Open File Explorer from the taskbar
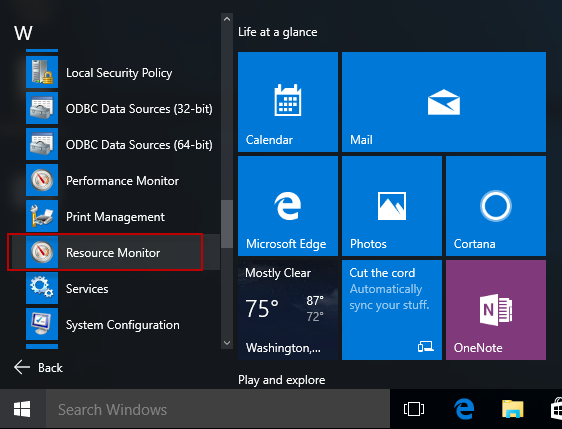562x429 pixels. coord(513,409)
